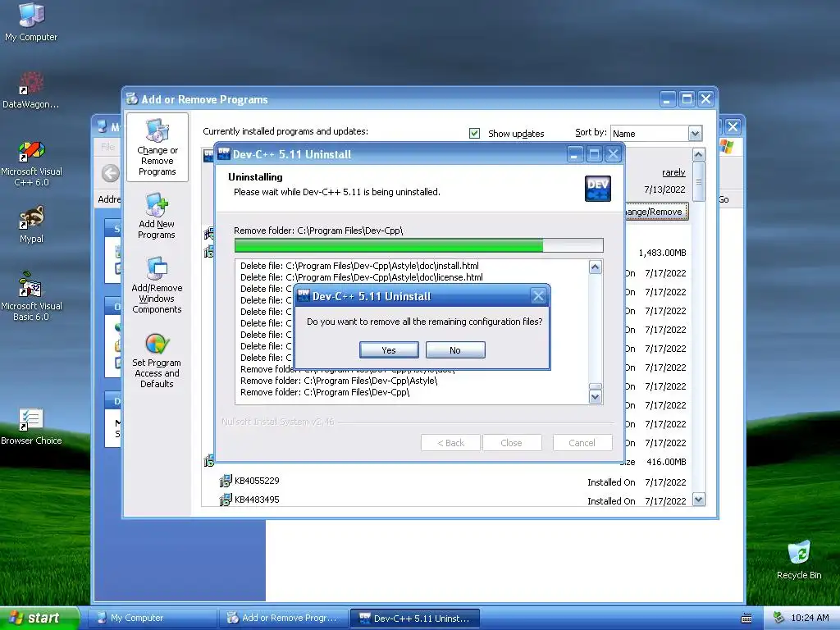Maximize the Add or Remove Programs window

click(x=687, y=99)
